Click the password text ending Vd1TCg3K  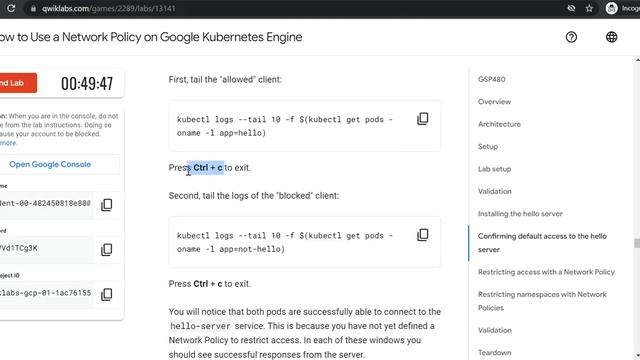pos(19,248)
